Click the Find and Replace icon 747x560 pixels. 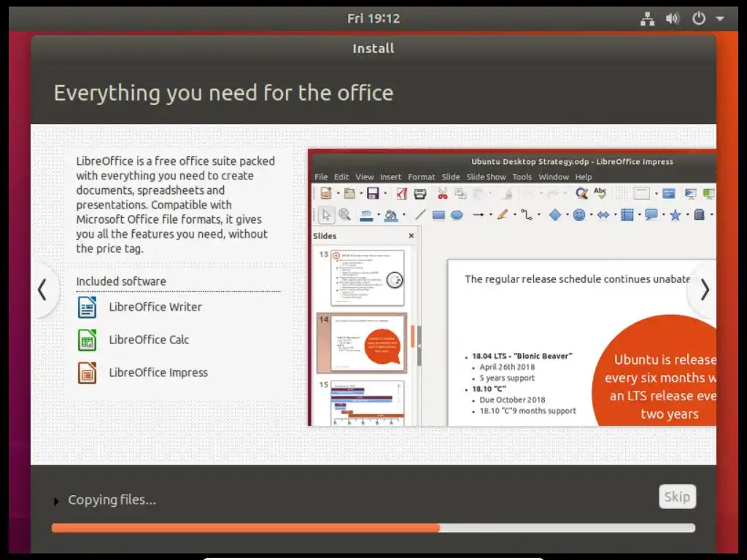(581, 193)
